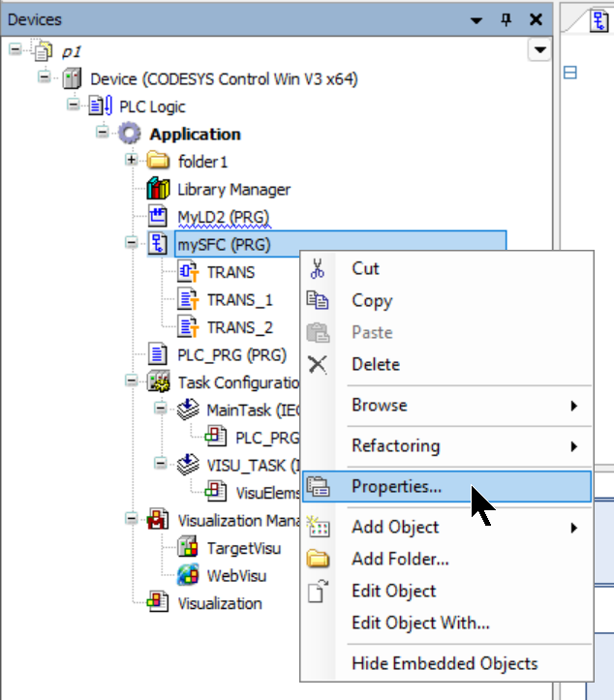Select the TargetVisu tree item

(244, 548)
